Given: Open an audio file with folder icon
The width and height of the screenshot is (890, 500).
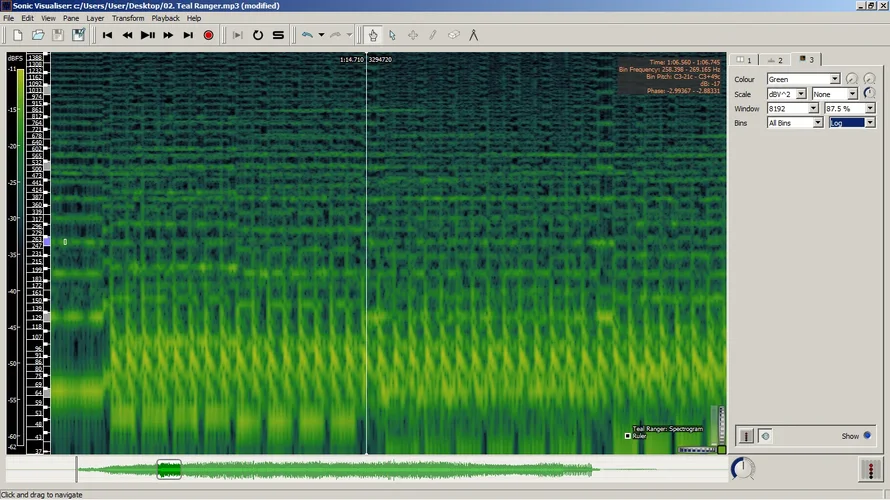Looking at the screenshot, I should [x=38, y=35].
